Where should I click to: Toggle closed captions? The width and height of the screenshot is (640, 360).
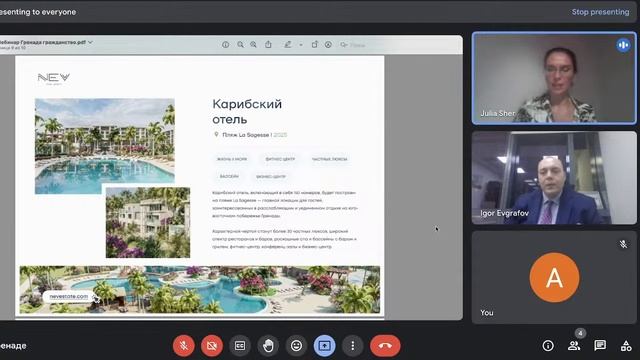(x=240, y=346)
